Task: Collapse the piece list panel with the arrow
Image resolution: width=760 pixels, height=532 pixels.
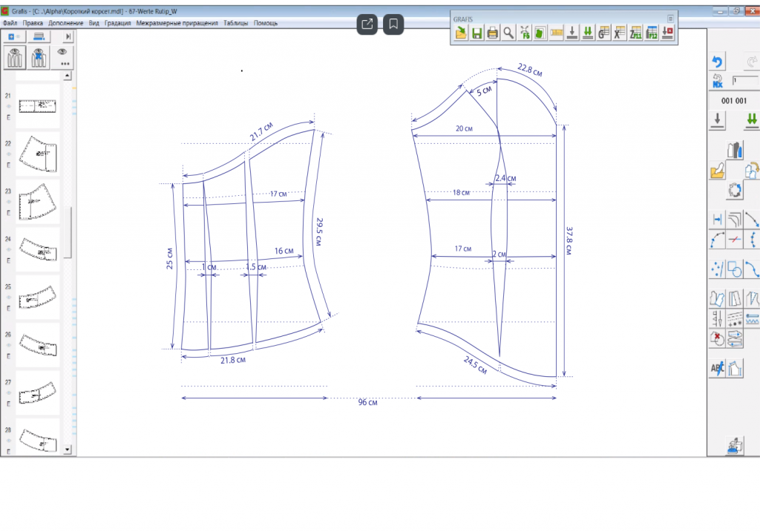Action: tap(68, 36)
